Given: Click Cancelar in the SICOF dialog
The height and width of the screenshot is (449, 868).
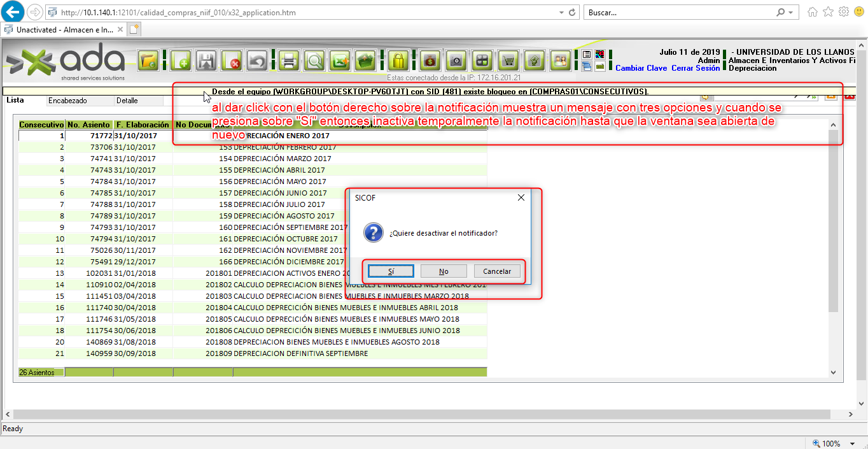Looking at the screenshot, I should 496,271.
